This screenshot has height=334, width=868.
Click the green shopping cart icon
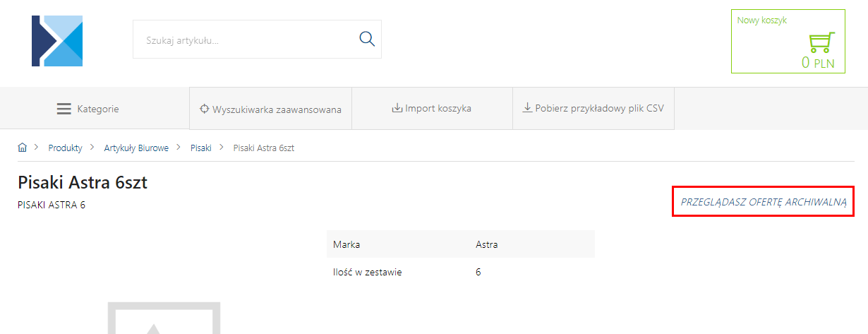click(821, 42)
